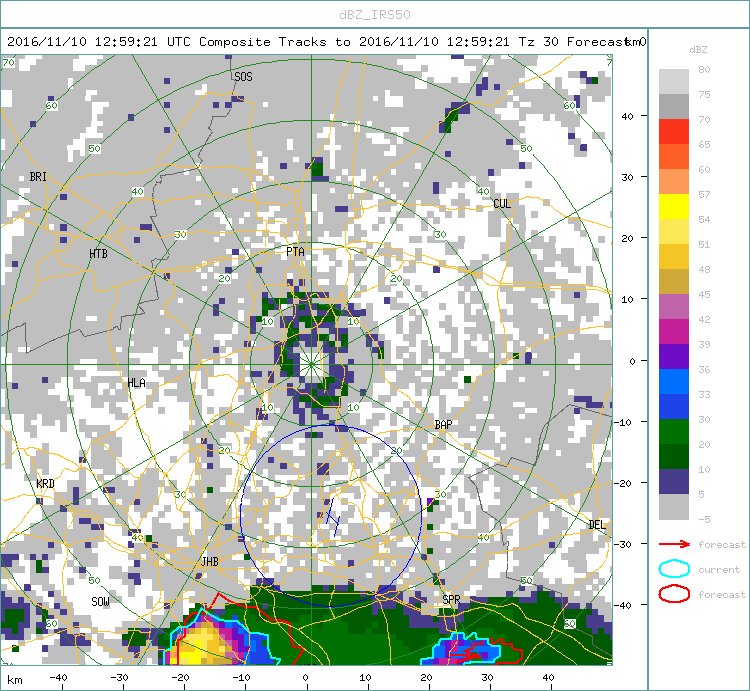Click the timestamp header text line
Viewport: 750px width, 691px height.
click(x=326, y=42)
